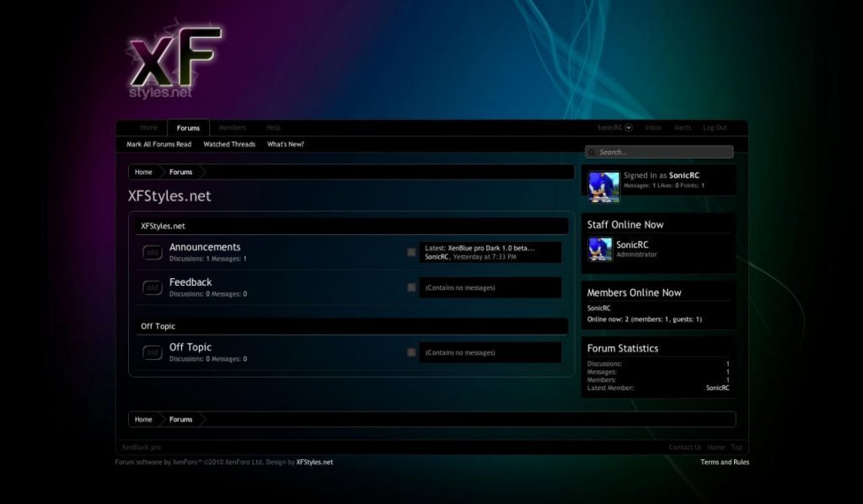Click the XFStyles.net page title
Viewport: 863px width, 504px height.
[x=169, y=196]
